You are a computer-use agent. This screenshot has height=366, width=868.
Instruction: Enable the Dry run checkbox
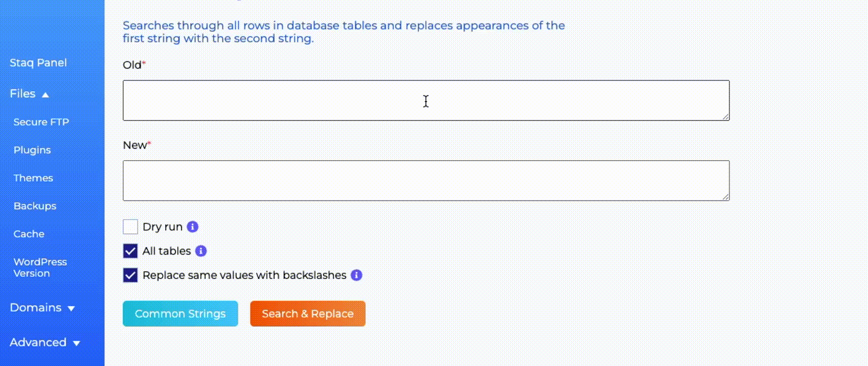(x=130, y=227)
